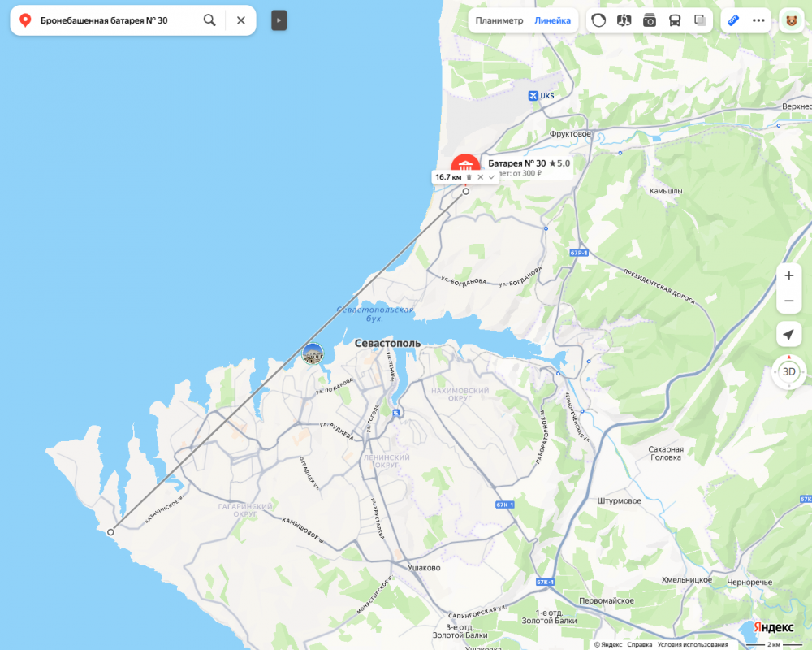Image resolution: width=812 pixels, height=650 pixels.
Task: Locate me with the arrow button
Action: pyautogui.click(x=788, y=335)
